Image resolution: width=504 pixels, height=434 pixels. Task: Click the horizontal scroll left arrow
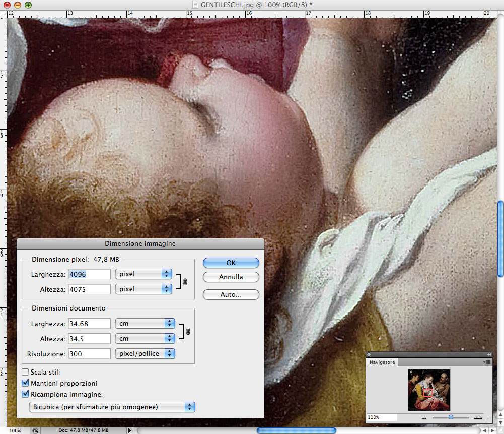[484, 430]
